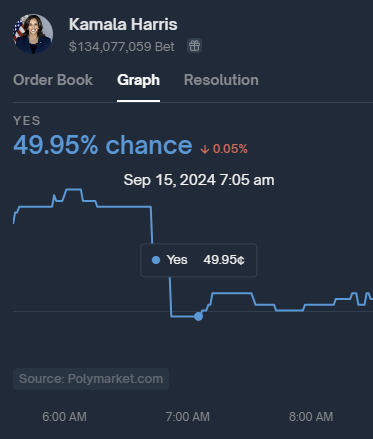Click the Sep 15, 2024 7:05 am timestamp
The width and height of the screenshot is (373, 439).
point(199,180)
